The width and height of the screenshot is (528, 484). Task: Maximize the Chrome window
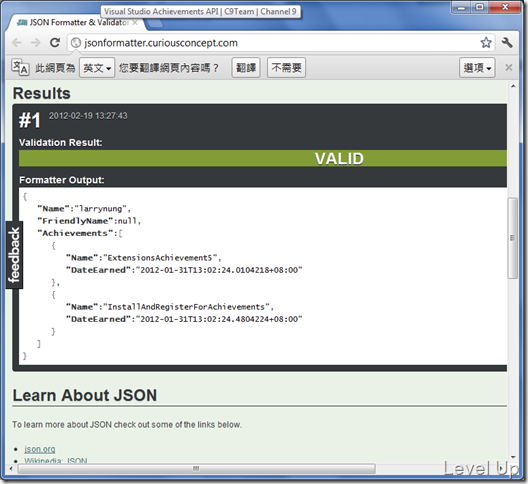click(x=480, y=7)
